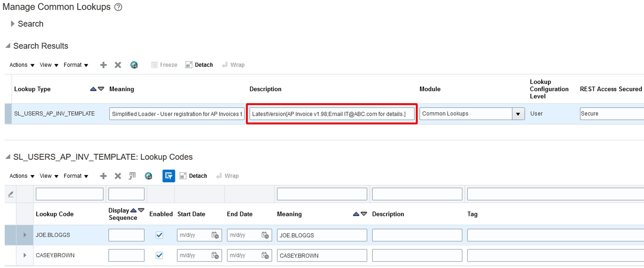Viewport: 644px width, 268px height.
Task: Open Start Date calendar for CASEY.BROWN
Action: [215, 256]
